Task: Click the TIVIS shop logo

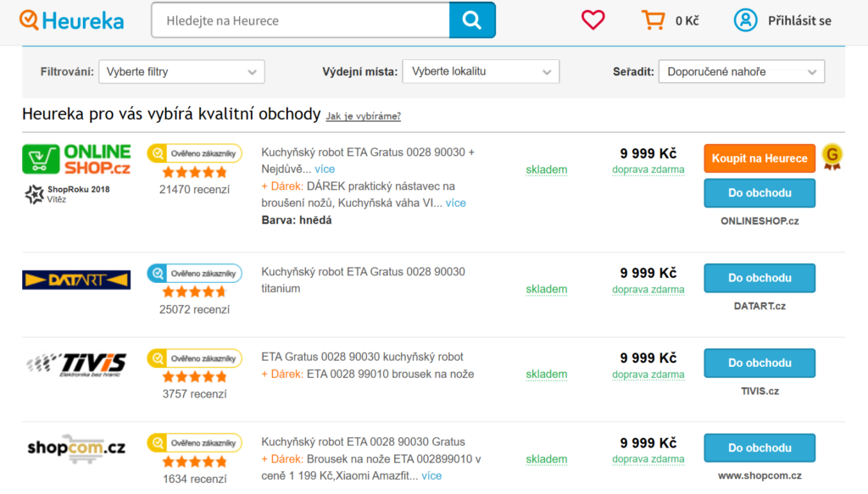Action: tap(76, 364)
